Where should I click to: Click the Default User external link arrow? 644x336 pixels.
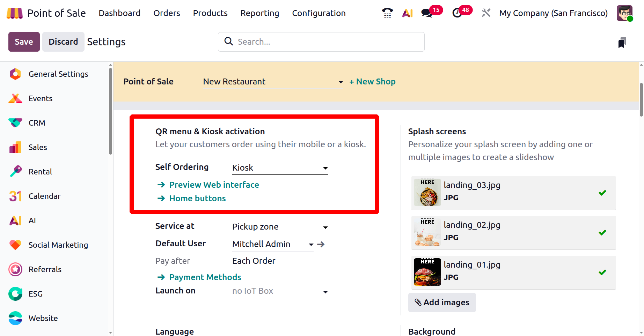pos(321,244)
